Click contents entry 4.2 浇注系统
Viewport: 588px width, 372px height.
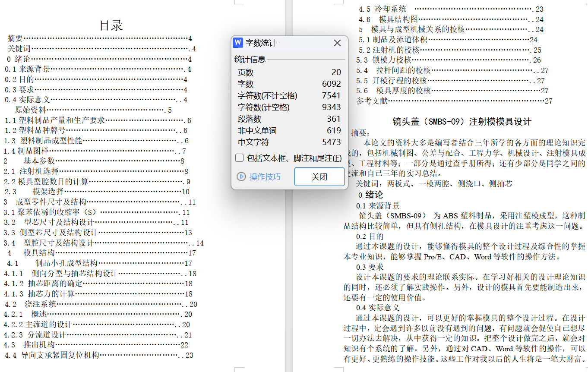pyautogui.click(x=101, y=304)
